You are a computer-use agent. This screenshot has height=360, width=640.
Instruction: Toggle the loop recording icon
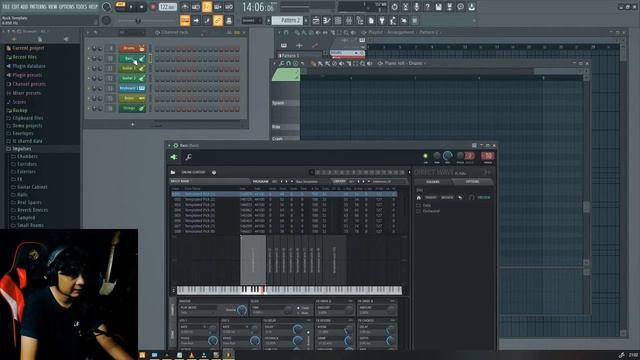(229, 7)
